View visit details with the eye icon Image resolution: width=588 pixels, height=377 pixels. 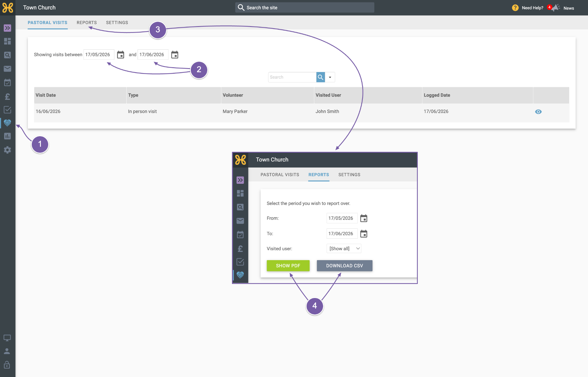pos(538,112)
